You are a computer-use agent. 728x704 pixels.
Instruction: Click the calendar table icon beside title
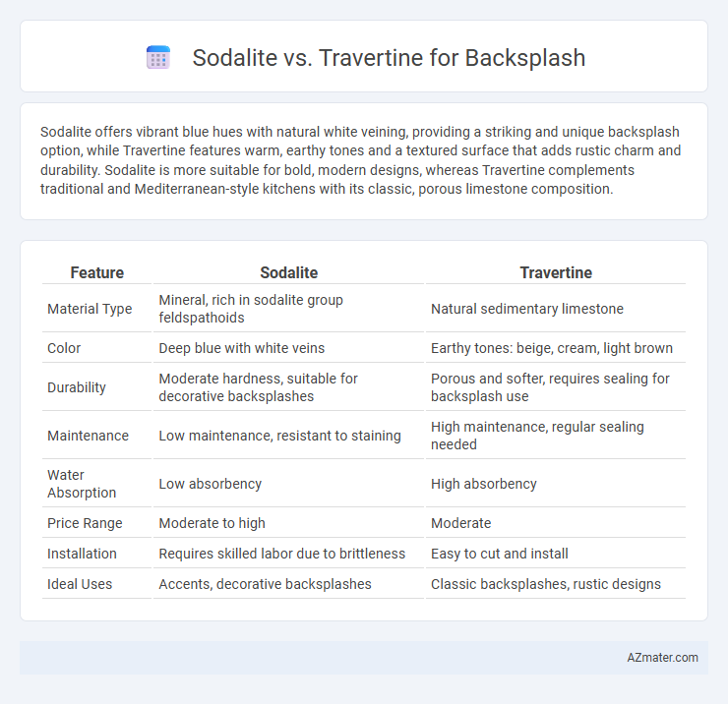tap(158, 58)
